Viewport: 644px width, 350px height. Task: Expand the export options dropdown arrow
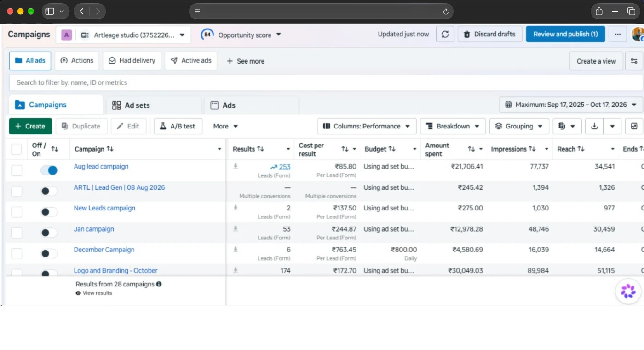point(612,126)
